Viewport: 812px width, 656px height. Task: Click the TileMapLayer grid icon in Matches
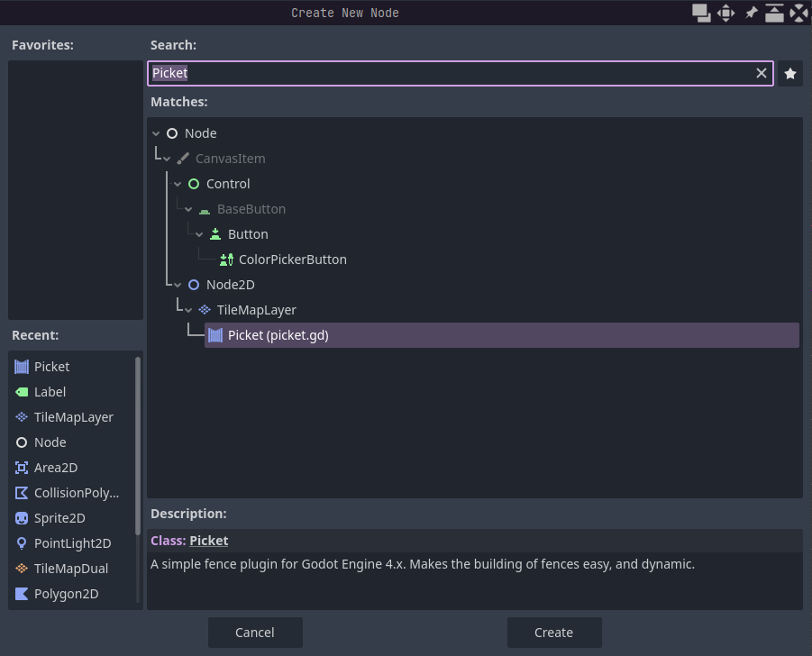click(x=205, y=310)
